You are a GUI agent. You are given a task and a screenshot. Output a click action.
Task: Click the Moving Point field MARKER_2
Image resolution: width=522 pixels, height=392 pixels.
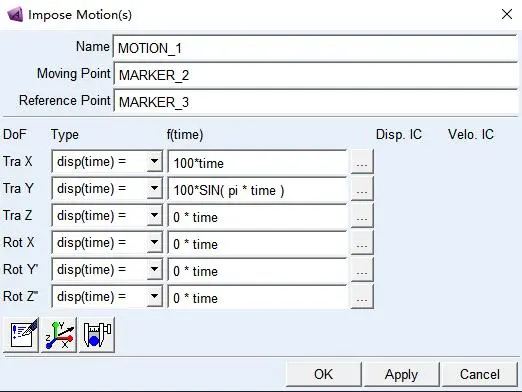pos(315,75)
